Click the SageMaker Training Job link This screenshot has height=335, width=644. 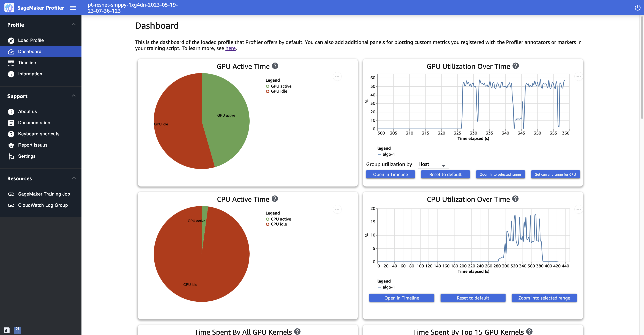(43, 194)
